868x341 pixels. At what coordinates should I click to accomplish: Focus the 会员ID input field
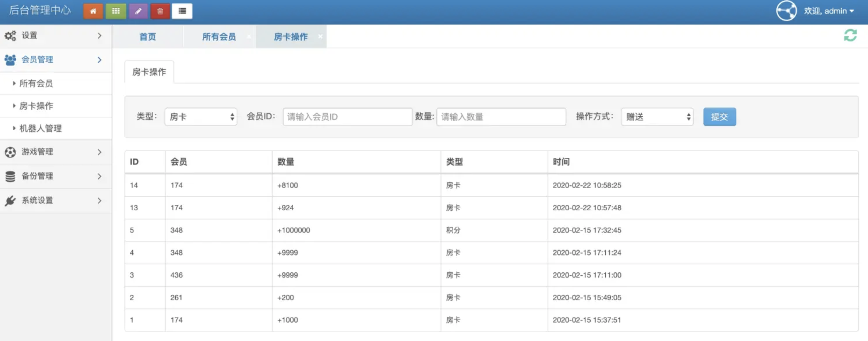(x=347, y=117)
